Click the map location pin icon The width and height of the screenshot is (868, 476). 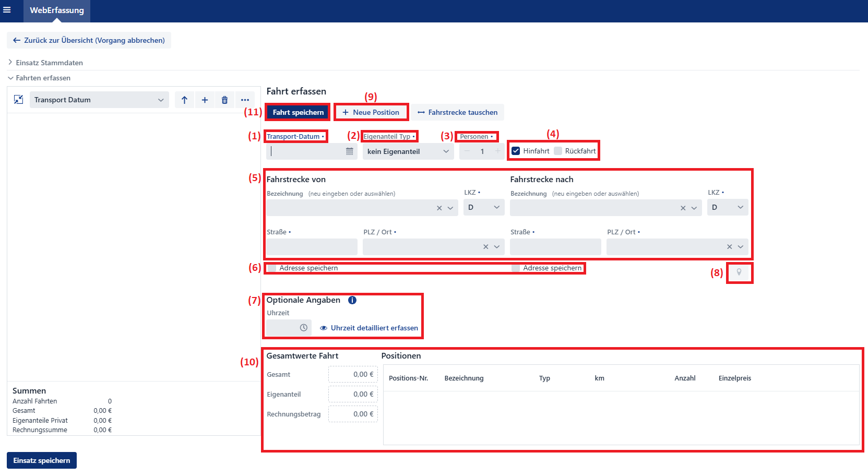click(x=739, y=272)
